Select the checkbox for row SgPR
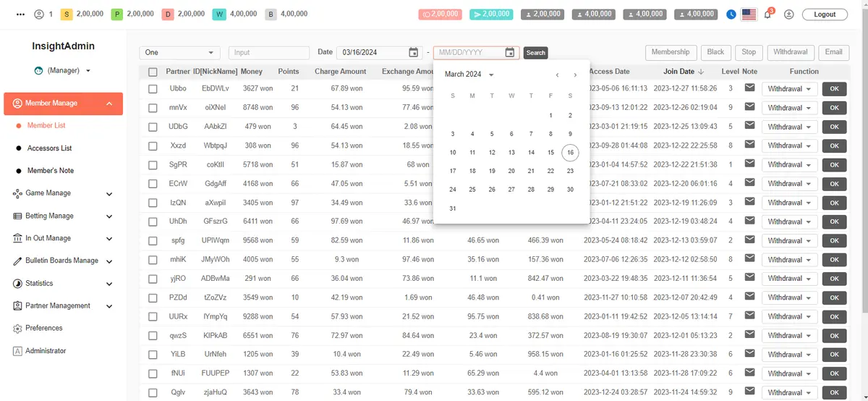This screenshot has width=868, height=401. [x=153, y=165]
